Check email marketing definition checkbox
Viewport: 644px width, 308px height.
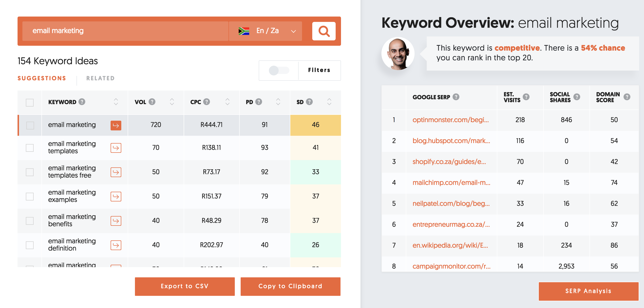coord(30,245)
